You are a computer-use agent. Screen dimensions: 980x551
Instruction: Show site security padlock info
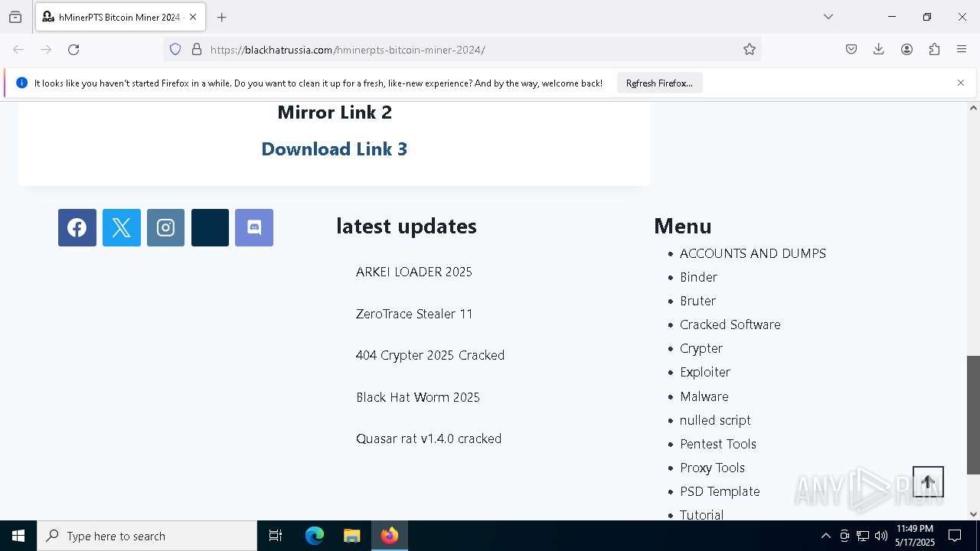pyautogui.click(x=197, y=50)
